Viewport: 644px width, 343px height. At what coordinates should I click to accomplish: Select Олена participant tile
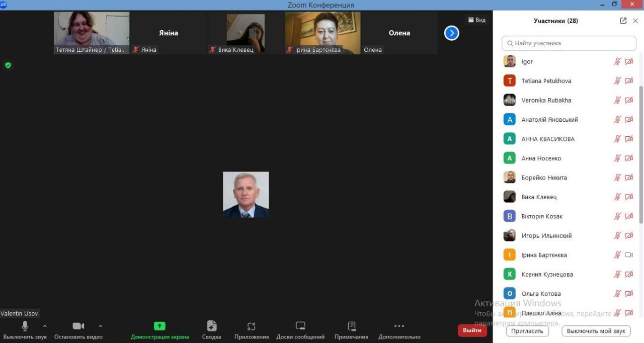click(x=399, y=33)
